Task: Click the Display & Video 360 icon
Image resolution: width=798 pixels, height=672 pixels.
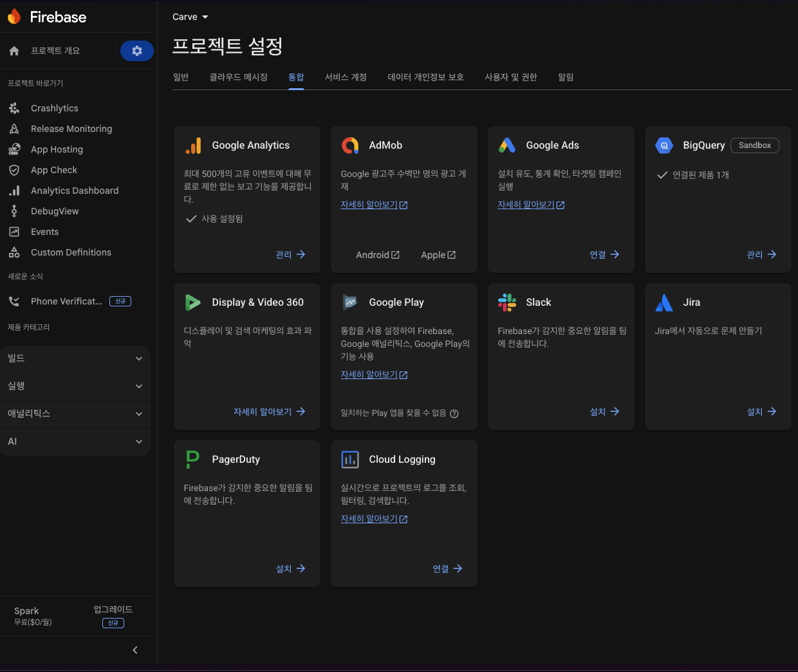Action: [x=192, y=303]
